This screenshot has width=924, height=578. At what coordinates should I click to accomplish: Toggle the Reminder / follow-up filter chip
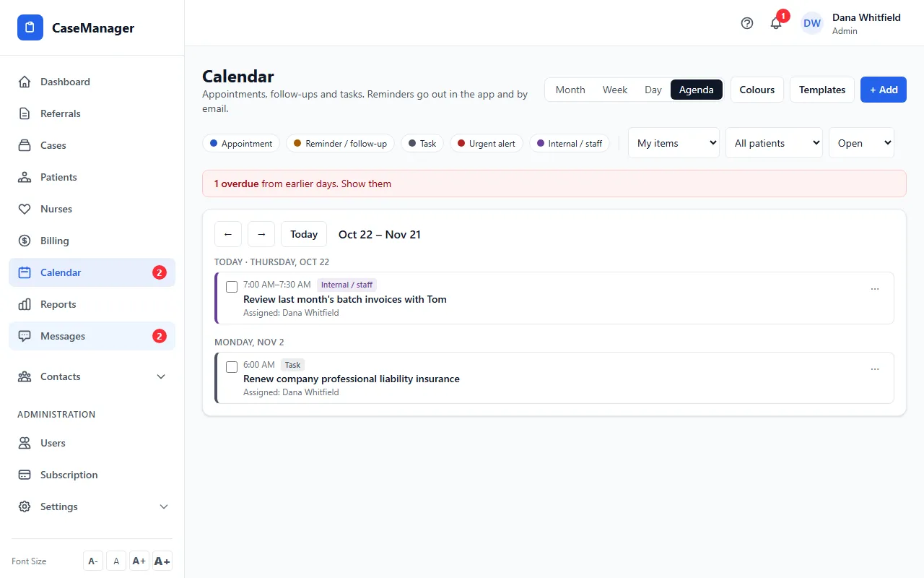(x=340, y=143)
